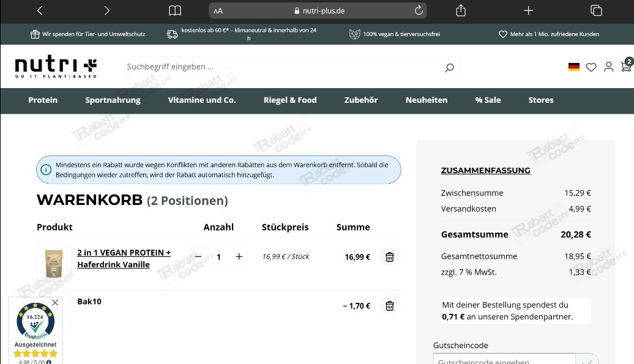Open the Riegel & Food menu

(290, 100)
